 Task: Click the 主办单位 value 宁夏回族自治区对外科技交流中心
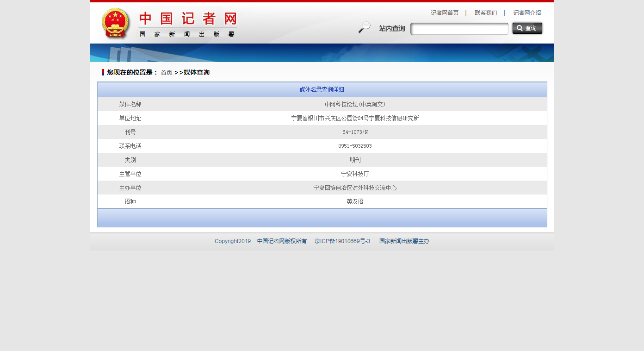pyautogui.click(x=355, y=188)
